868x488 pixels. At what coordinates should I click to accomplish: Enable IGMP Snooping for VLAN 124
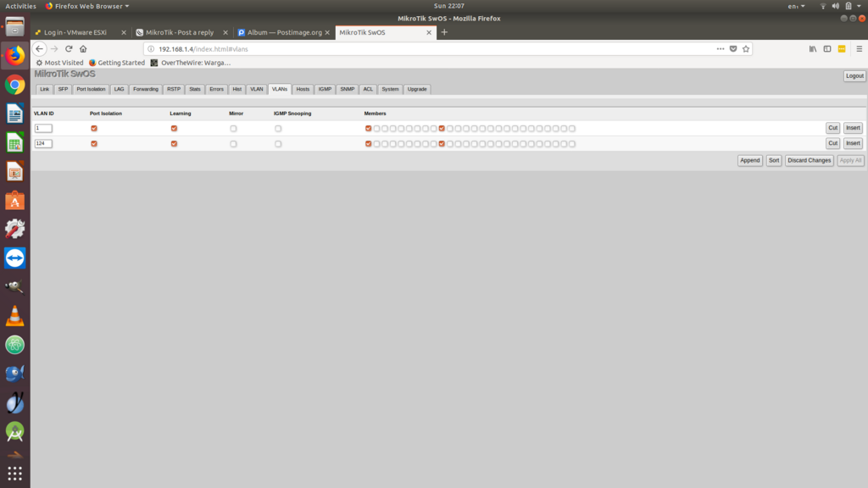point(278,144)
